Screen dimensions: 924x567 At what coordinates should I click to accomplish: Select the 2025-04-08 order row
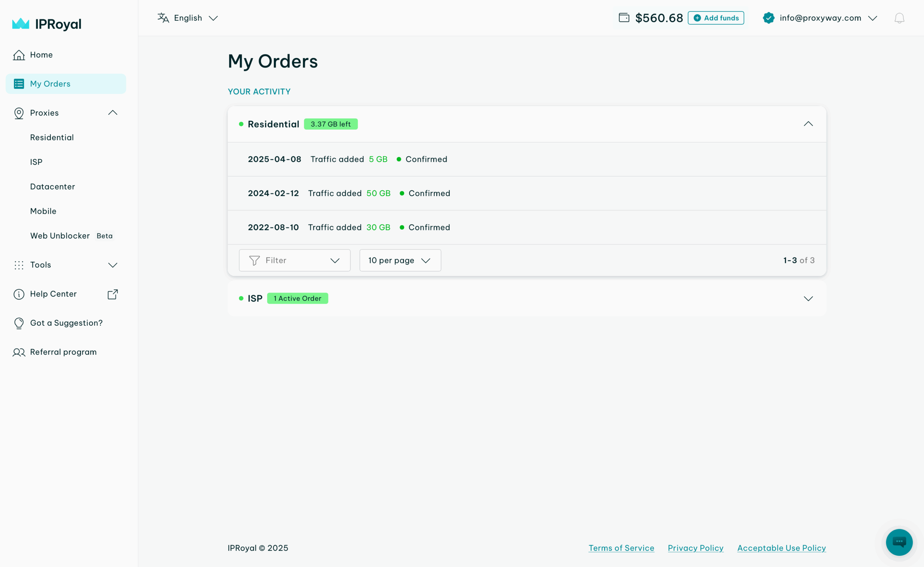coord(527,159)
